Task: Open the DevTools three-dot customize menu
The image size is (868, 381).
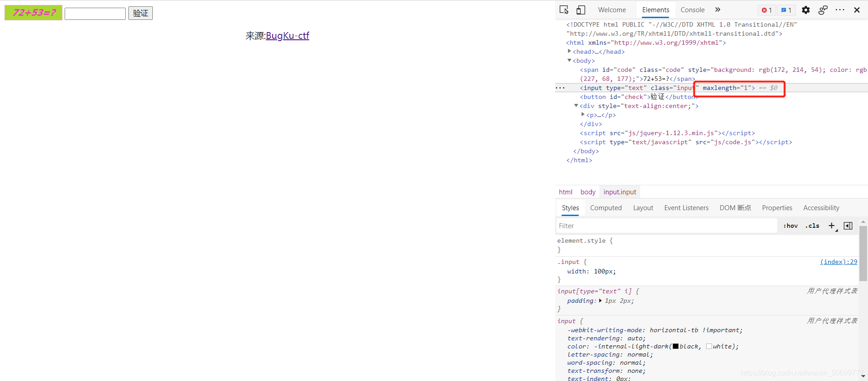Action: click(x=840, y=10)
